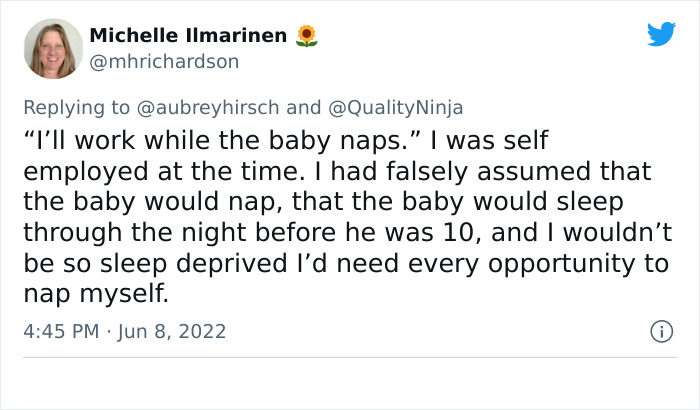Viewport: 700px width, 410px height.
Task: Open Michelle Ilmarinen's profile photo
Action: pos(53,48)
